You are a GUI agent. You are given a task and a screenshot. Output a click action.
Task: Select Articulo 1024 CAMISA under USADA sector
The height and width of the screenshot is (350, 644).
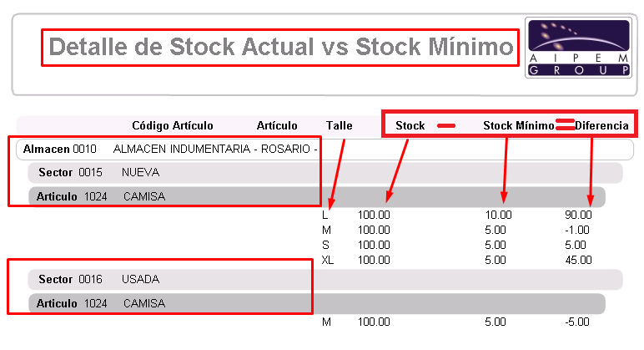[x=317, y=303]
